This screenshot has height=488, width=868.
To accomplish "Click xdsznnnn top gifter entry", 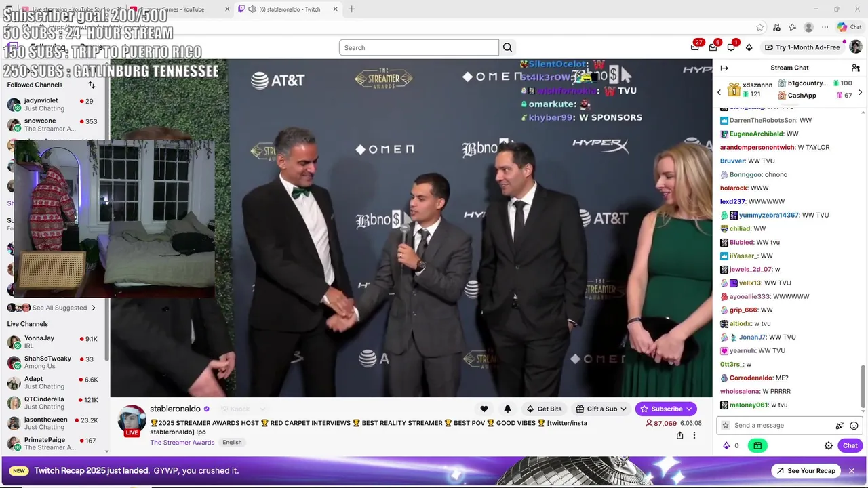I will (x=750, y=89).
